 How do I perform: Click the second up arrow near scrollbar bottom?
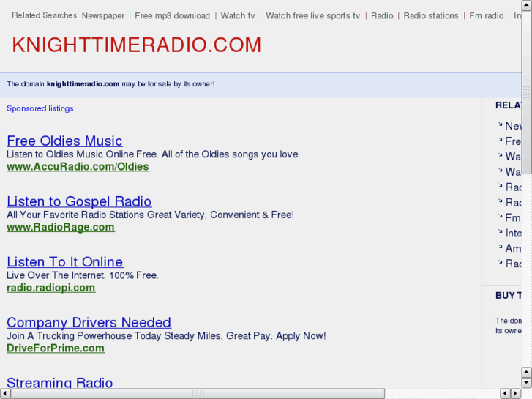click(x=526, y=372)
